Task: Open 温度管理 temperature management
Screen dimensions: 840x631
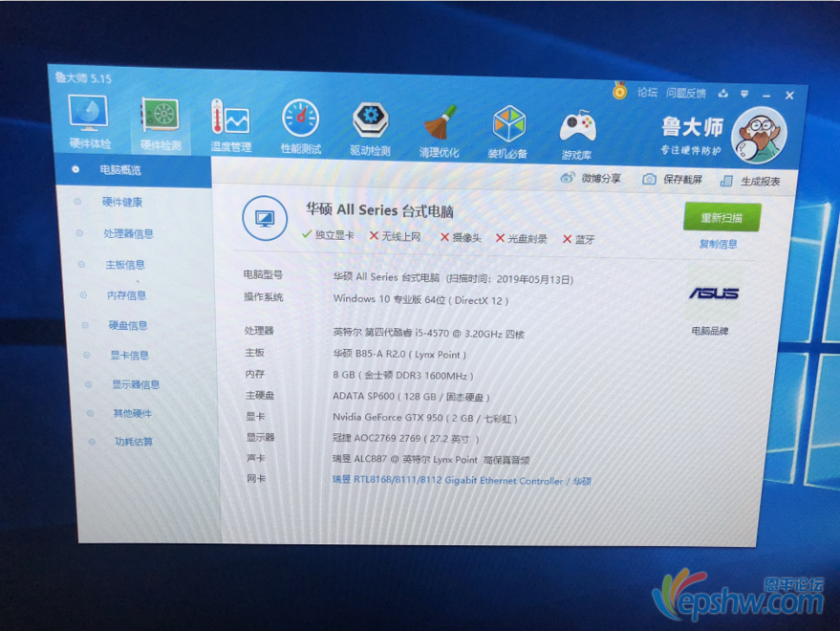Action: click(x=230, y=126)
